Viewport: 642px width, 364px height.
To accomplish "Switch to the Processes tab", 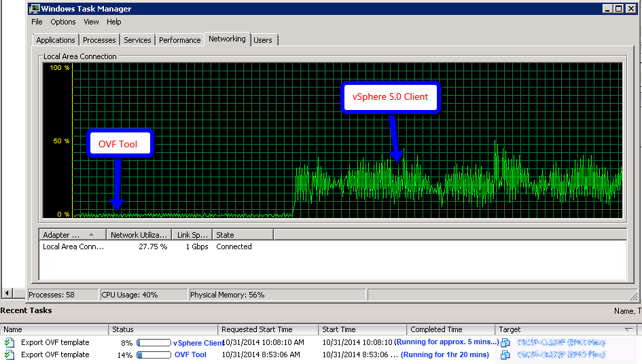I will tap(99, 40).
